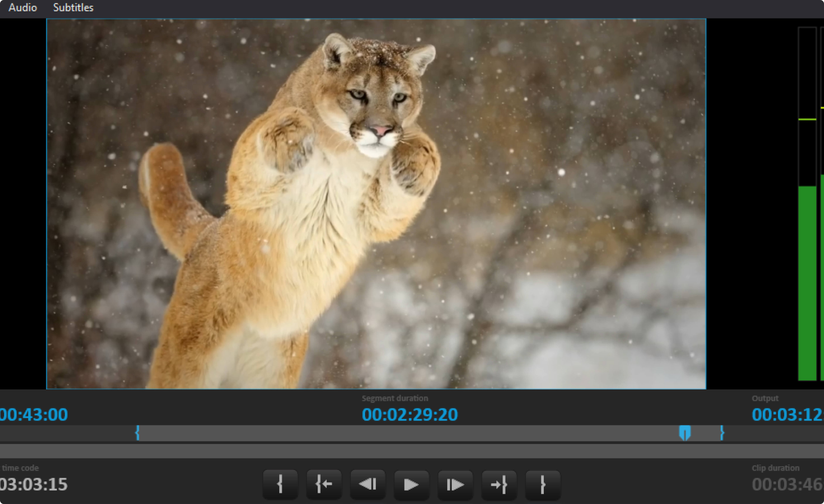
Task: Click the Output time value
Action: click(x=788, y=415)
